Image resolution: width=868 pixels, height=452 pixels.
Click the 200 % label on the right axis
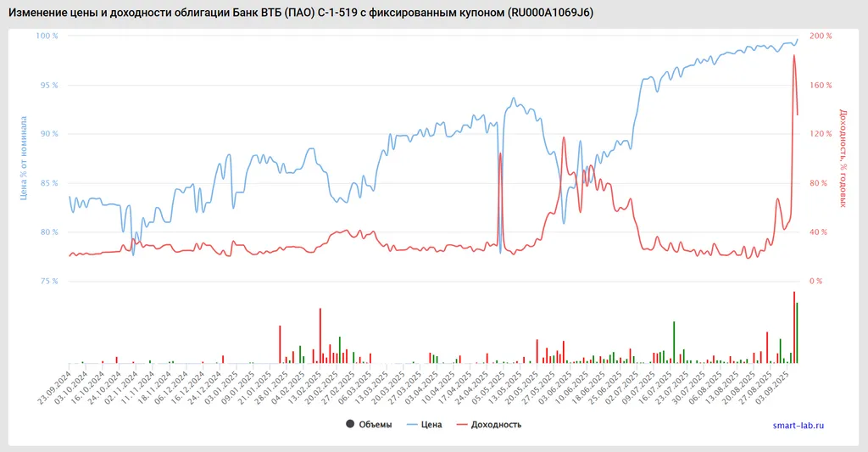pyautogui.click(x=821, y=36)
